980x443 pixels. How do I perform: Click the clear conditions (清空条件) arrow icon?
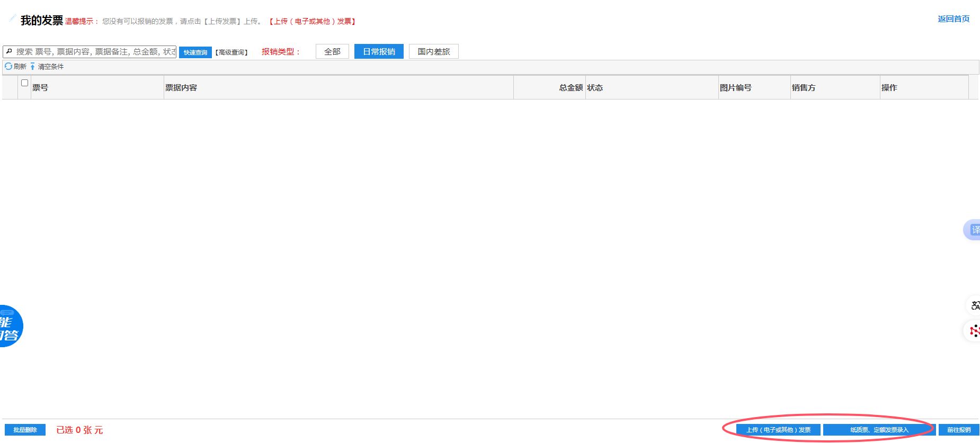[32, 66]
